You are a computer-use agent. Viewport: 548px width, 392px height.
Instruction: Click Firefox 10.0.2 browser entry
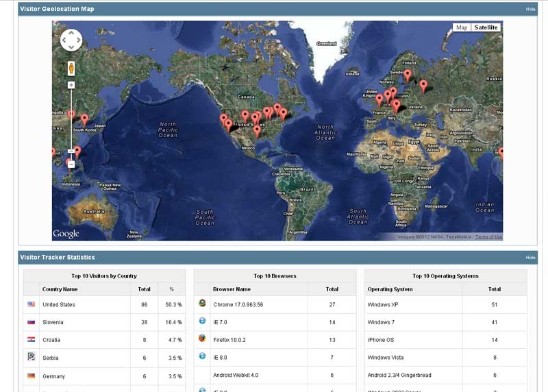(229, 340)
